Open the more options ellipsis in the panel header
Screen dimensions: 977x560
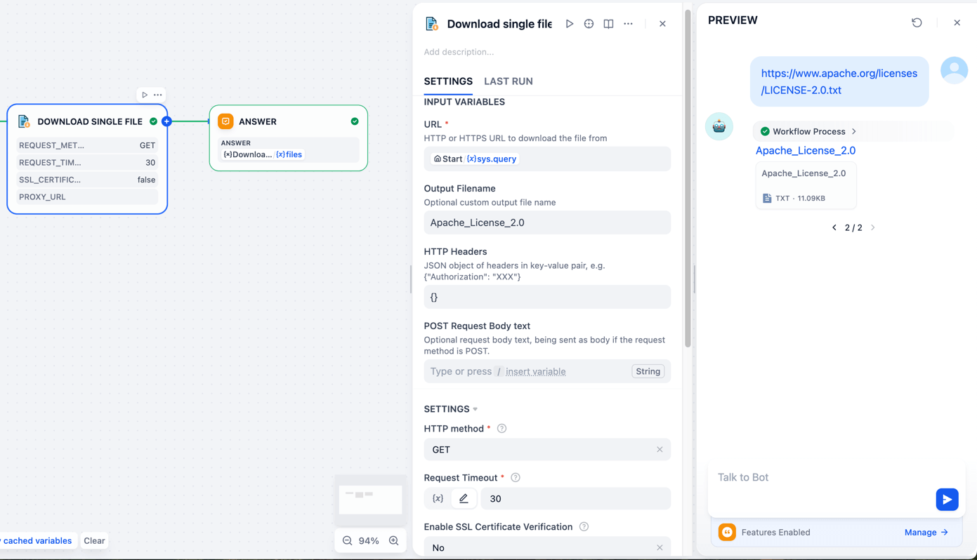click(x=628, y=24)
